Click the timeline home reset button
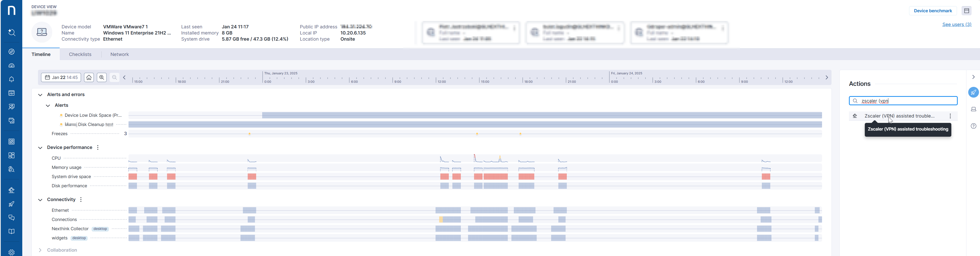Screen dimensions: 980x256 [x=89, y=77]
